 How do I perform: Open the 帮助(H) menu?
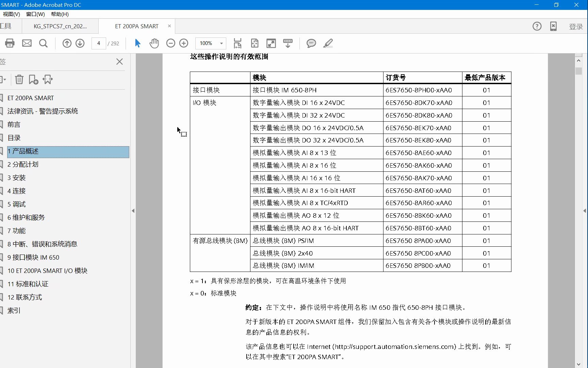point(60,14)
